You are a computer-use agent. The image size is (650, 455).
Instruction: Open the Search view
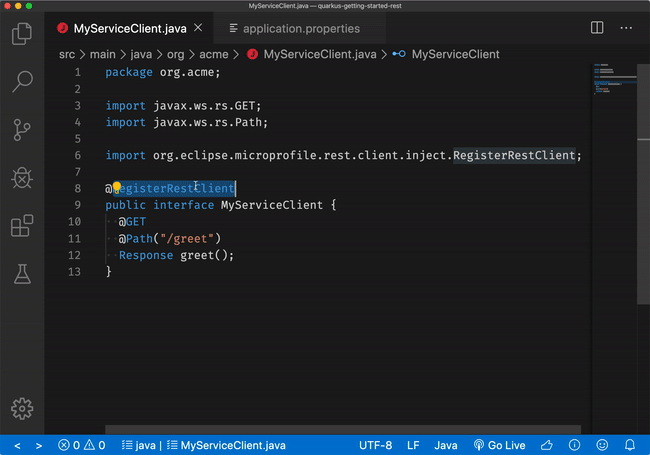(x=22, y=81)
